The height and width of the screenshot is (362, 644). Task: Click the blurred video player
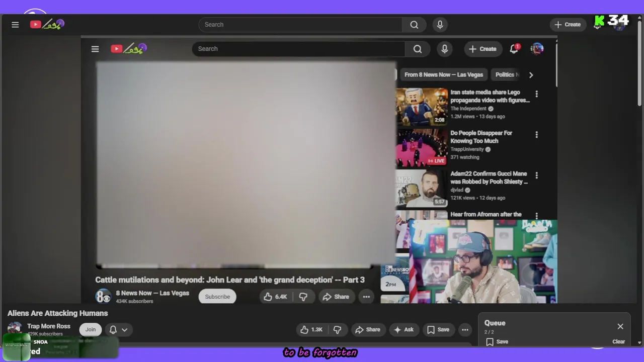click(x=246, y=163)
